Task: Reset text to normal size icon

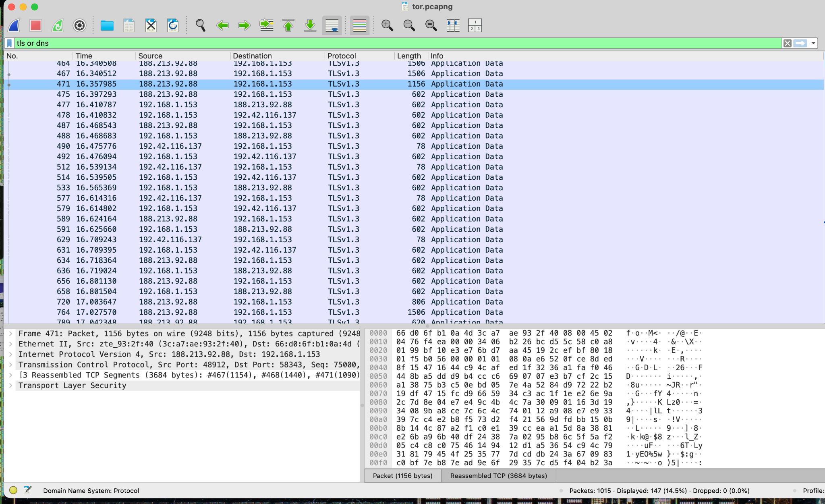Action: (x=431, y=25)
